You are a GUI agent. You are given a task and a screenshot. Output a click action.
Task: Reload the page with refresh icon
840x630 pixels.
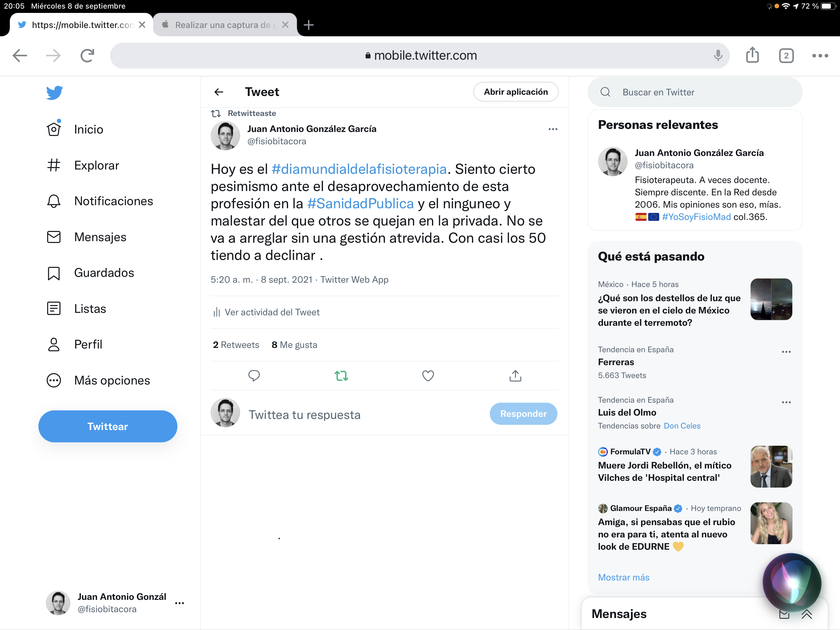[87, 55]
